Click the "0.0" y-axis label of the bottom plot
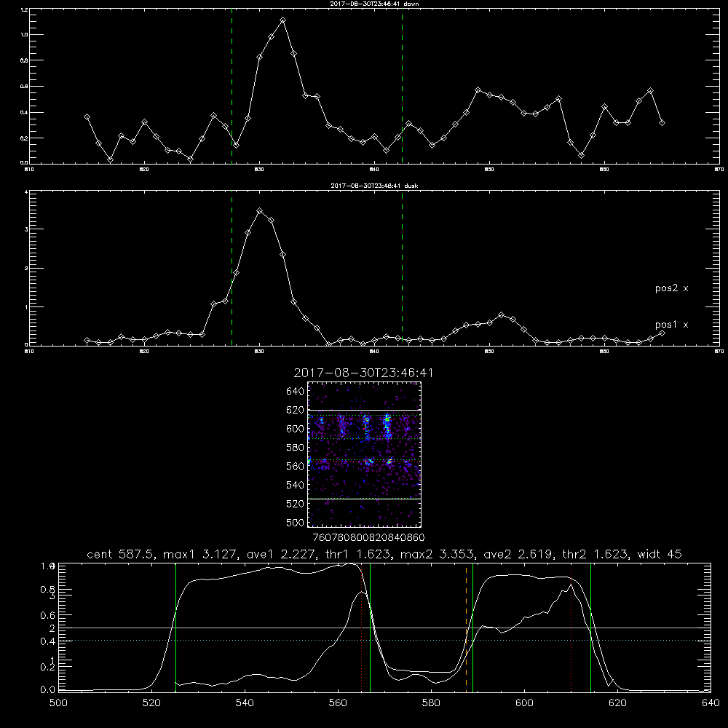 pos(47,690)
